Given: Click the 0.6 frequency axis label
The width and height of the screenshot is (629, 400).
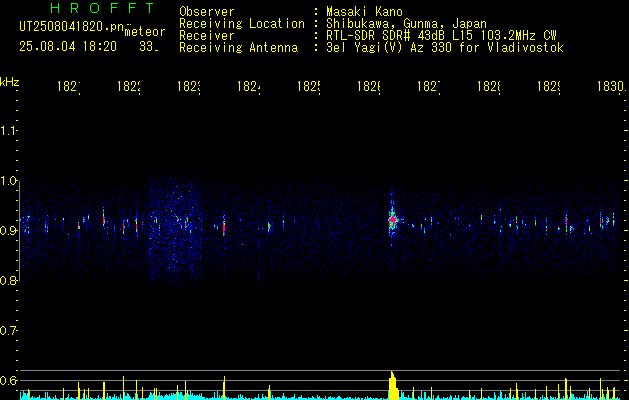Looking at the screenshot, I should pyautogui.click(x=9, y=380).
